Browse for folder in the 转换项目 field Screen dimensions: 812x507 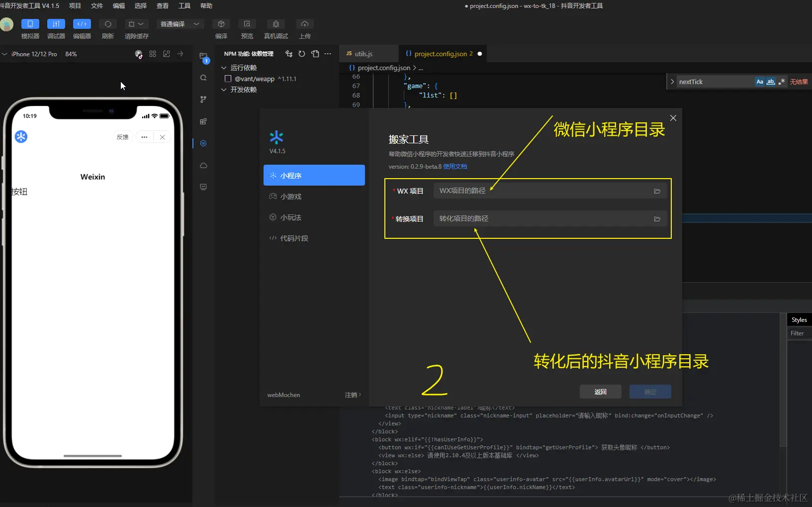[657, 219]
